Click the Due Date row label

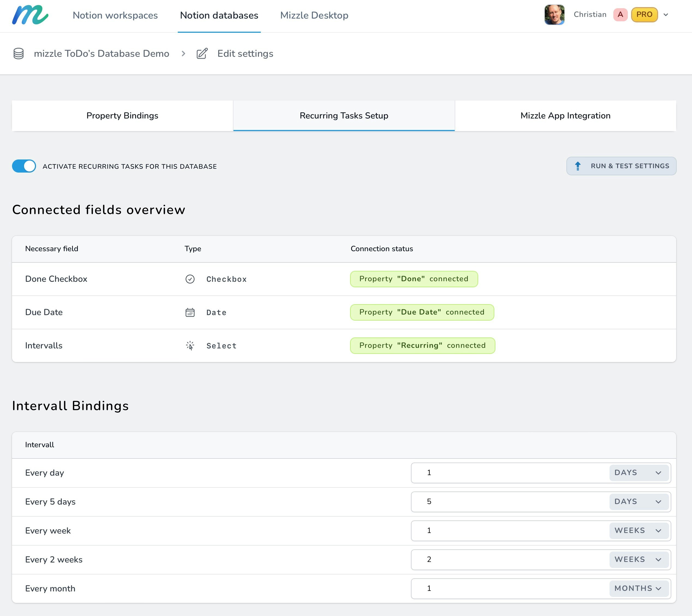[x=44, y=312]
